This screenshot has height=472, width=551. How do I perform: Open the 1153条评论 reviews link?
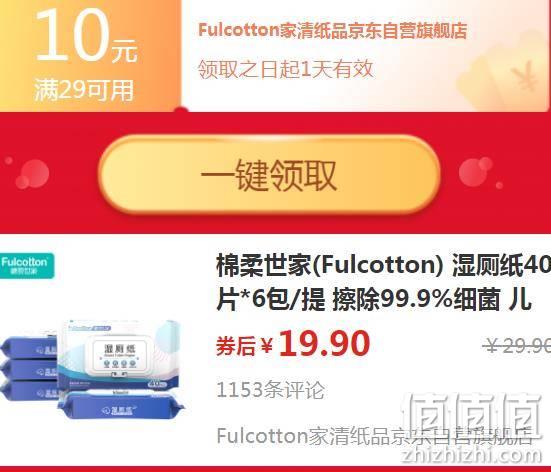(270, 390)
